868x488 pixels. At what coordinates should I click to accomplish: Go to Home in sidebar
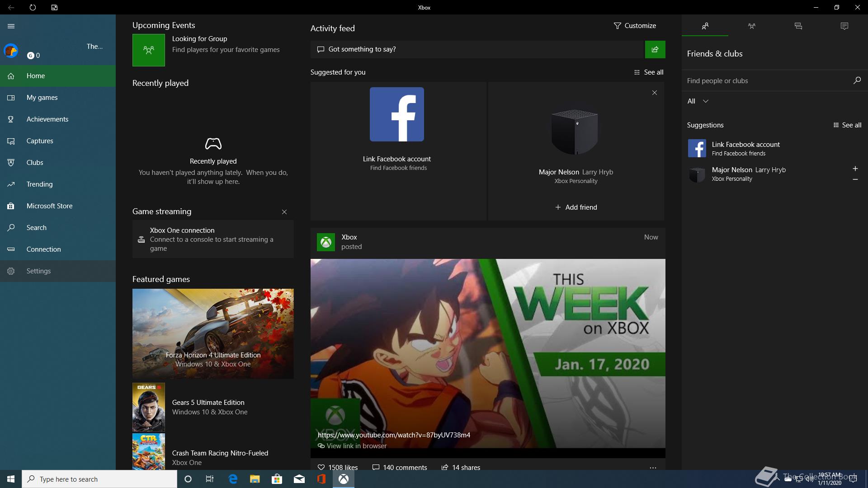click(58, 76)
